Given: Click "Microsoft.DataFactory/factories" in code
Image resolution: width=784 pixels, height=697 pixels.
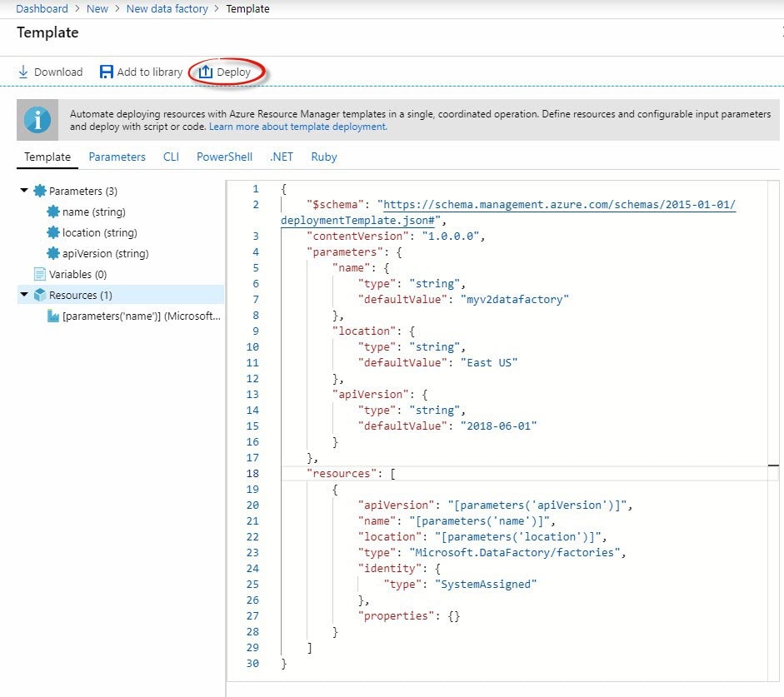Looking at the screenshot, I should tap(515, 553).
